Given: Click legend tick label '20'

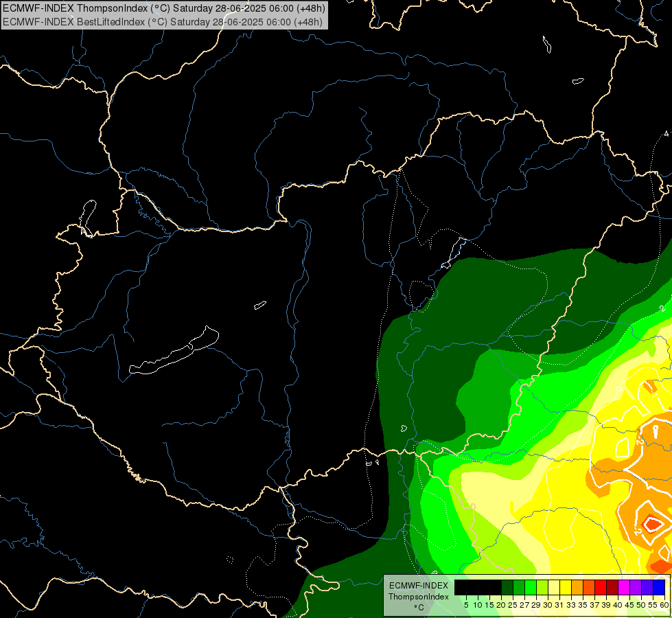Looking at the screenshot, I should click(x=501, y=605).
